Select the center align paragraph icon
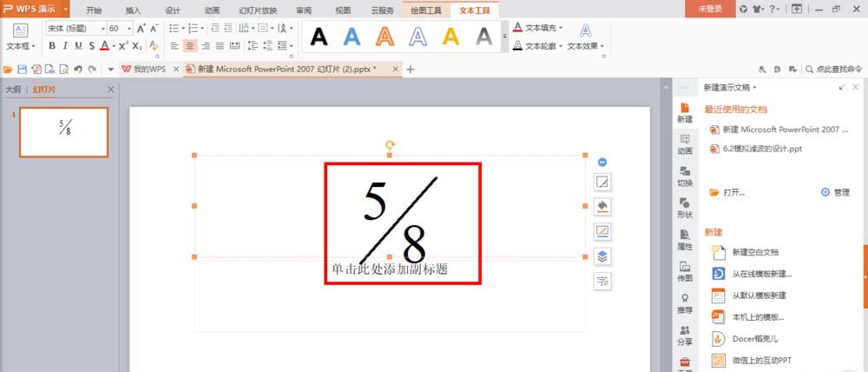Viewport: 868px width, 372px height. tap(190, 46)
